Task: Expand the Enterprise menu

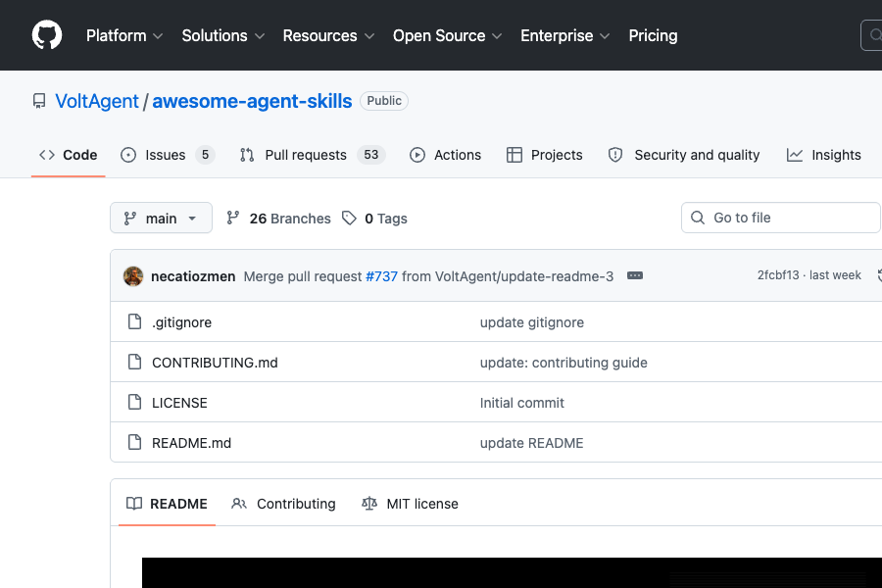Action: (x=564, y=35)
